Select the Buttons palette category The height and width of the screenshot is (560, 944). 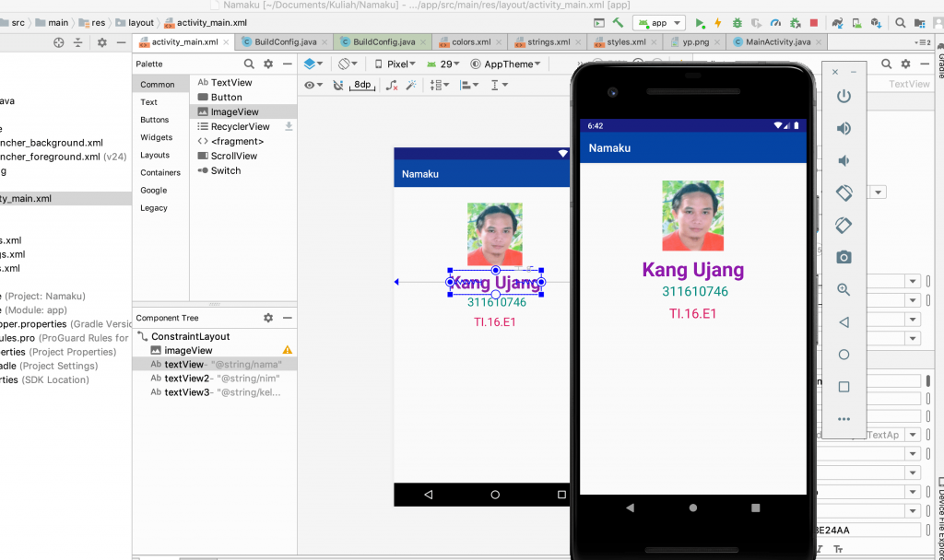[155, 120]
